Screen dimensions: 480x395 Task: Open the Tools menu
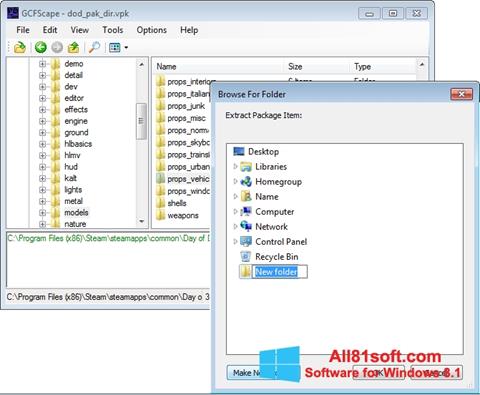coord(113,30)
